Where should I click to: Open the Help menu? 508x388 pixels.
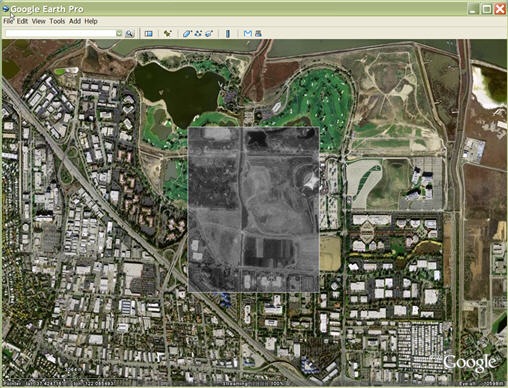point(91,21)
